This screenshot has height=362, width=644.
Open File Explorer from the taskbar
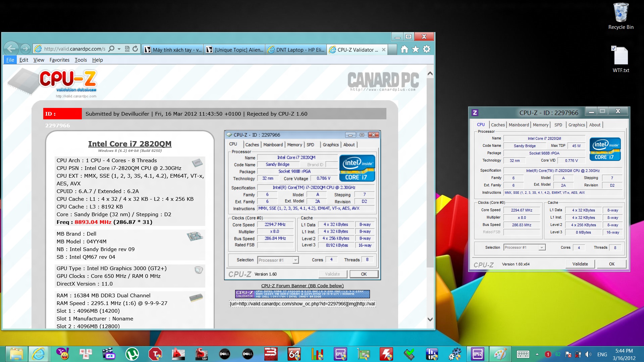pos(16,354)
